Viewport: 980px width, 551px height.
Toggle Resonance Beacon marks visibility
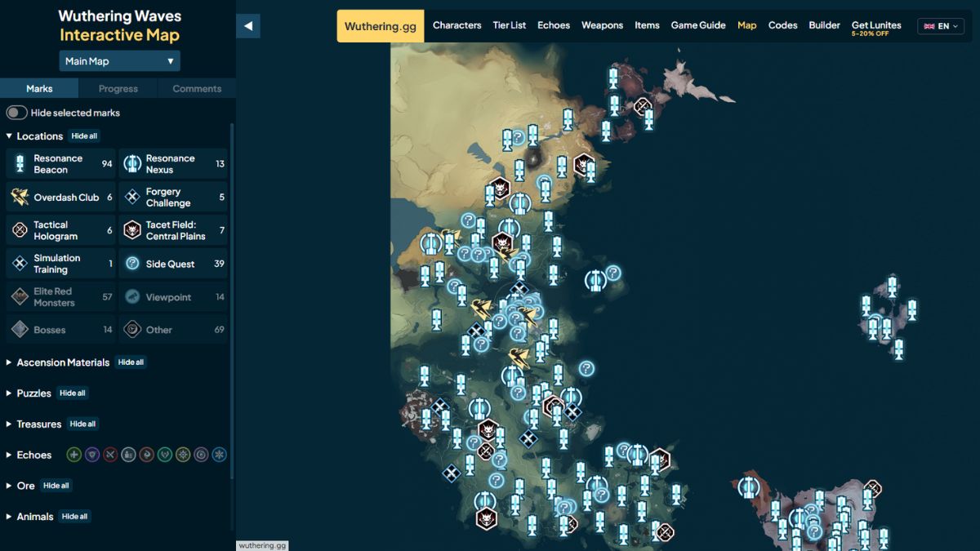(60, 164)
